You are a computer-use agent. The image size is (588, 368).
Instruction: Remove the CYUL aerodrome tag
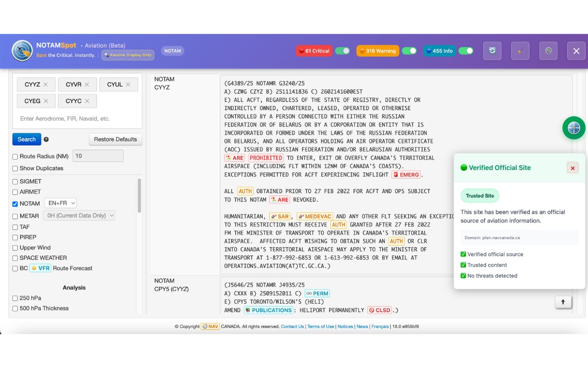(x=128, y=85)
